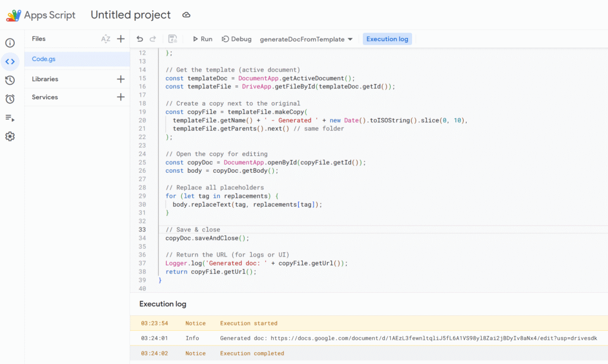Sort files alphabetically with AZ icon

[x=106, y=39]
